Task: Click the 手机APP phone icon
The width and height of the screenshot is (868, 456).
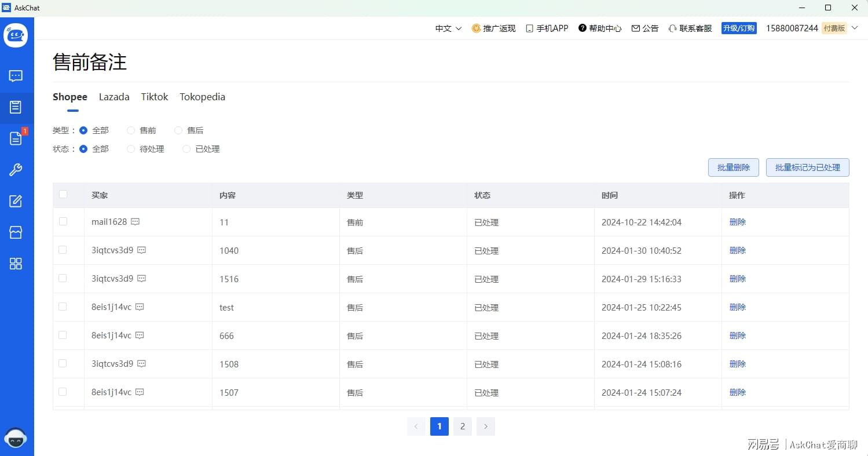Action: (529, 28)
